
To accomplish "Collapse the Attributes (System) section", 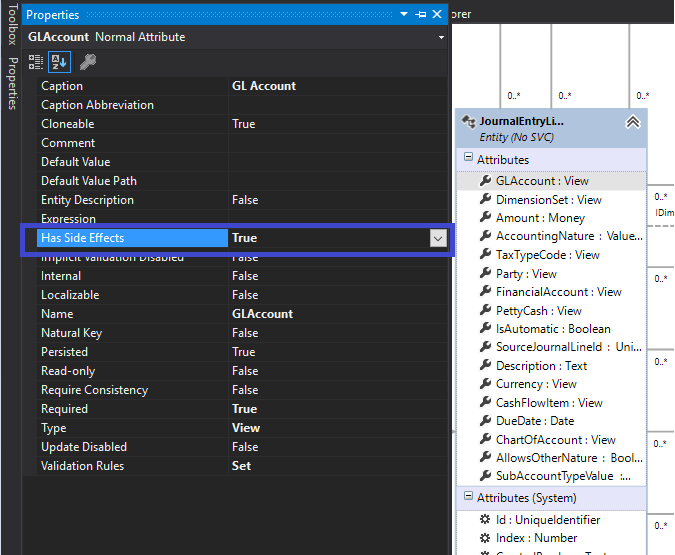I will [468, 496].
